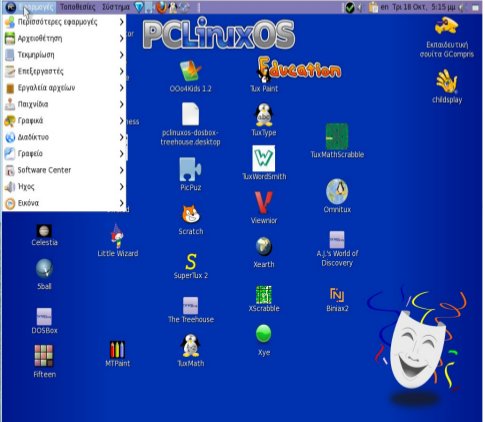485x422 pixels.
Task: Launch the TuxType icon
Action: click(x=264, y=115)
